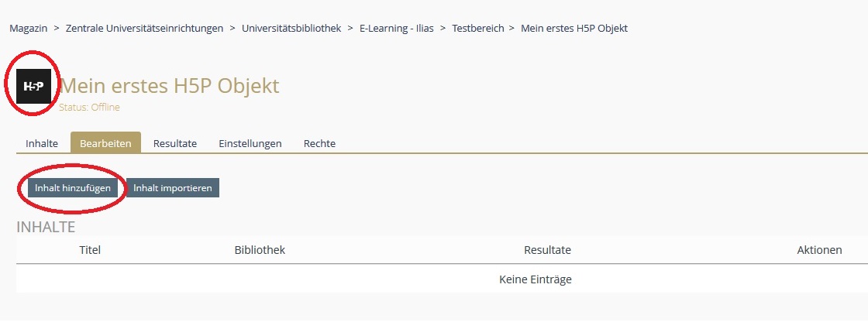868x322 pixels.
Task: Click the last breadcrumb, Mein erstes H5P Objekt
Action: [574, 28]
